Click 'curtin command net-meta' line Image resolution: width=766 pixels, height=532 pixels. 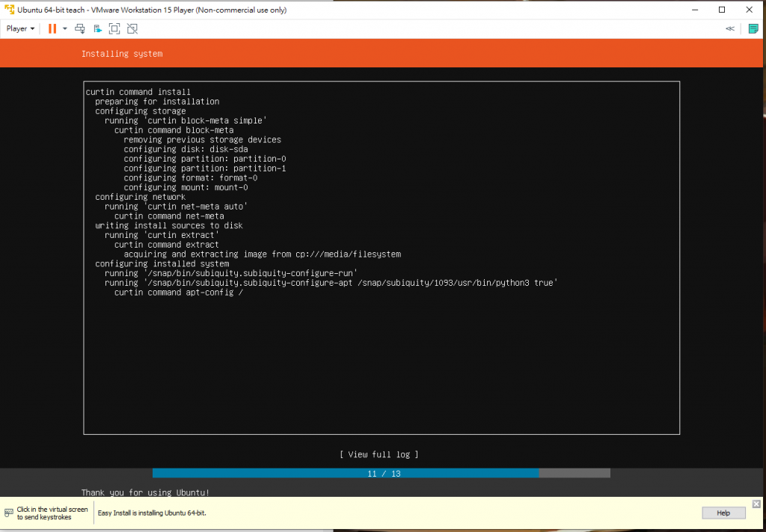170,216
